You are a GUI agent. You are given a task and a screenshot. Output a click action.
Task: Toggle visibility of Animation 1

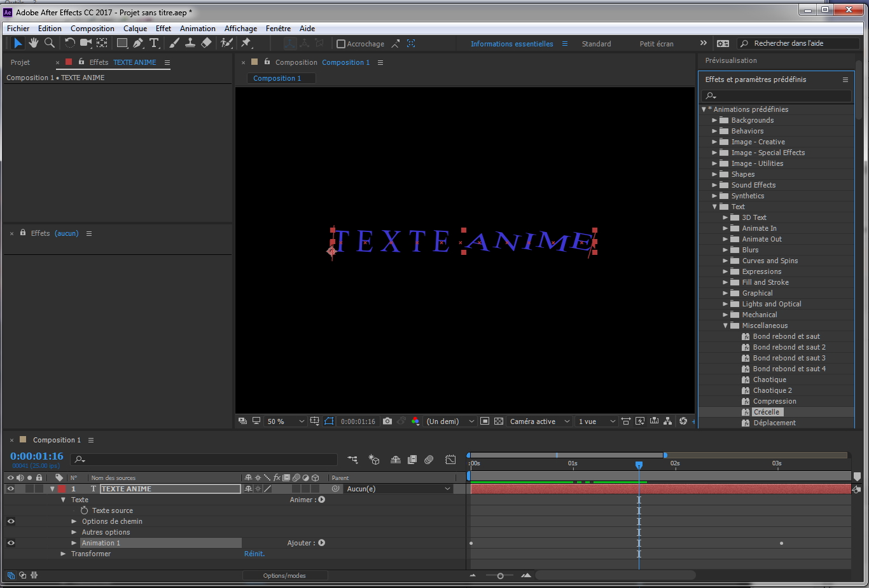point(11,543)
